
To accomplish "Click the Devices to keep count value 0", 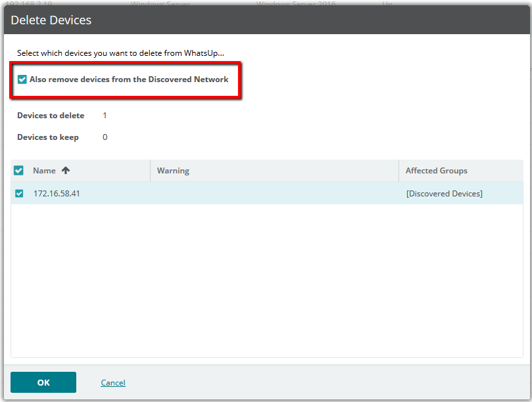I will (x=105, y=137).
